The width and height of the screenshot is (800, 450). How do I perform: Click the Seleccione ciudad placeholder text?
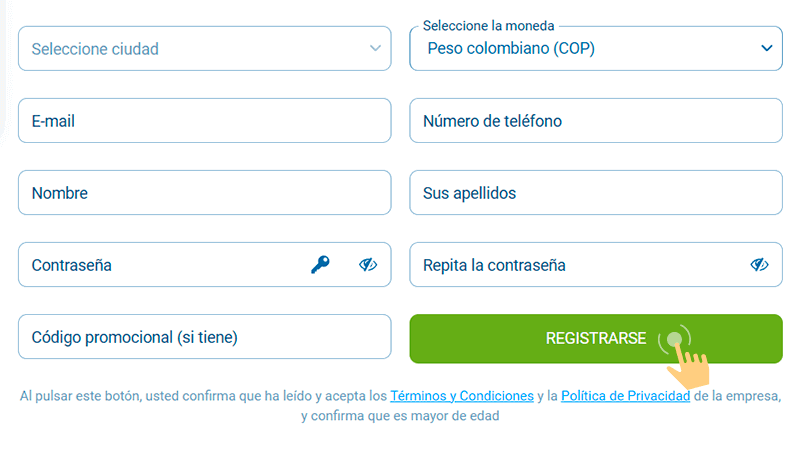[x=95, y=49]
